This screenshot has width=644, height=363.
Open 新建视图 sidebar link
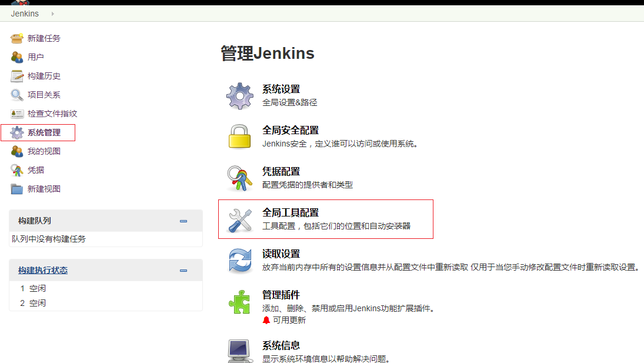[44, 189]
